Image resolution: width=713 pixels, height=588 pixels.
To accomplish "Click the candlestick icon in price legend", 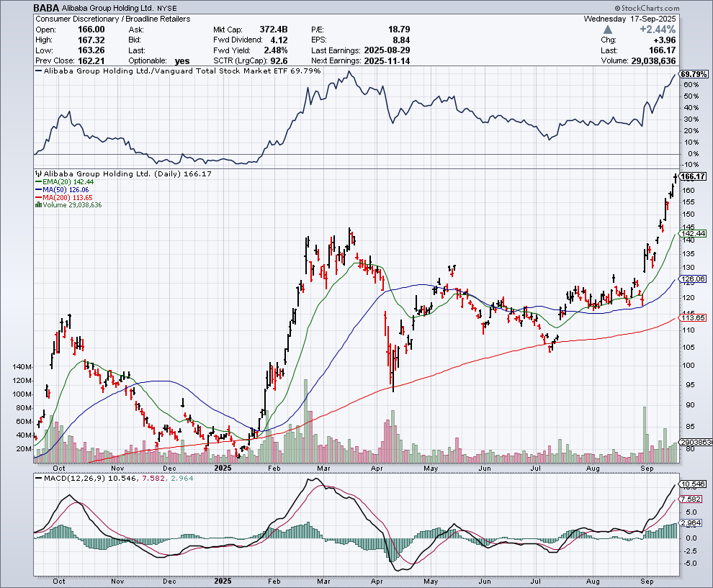I will click(39, 173).
